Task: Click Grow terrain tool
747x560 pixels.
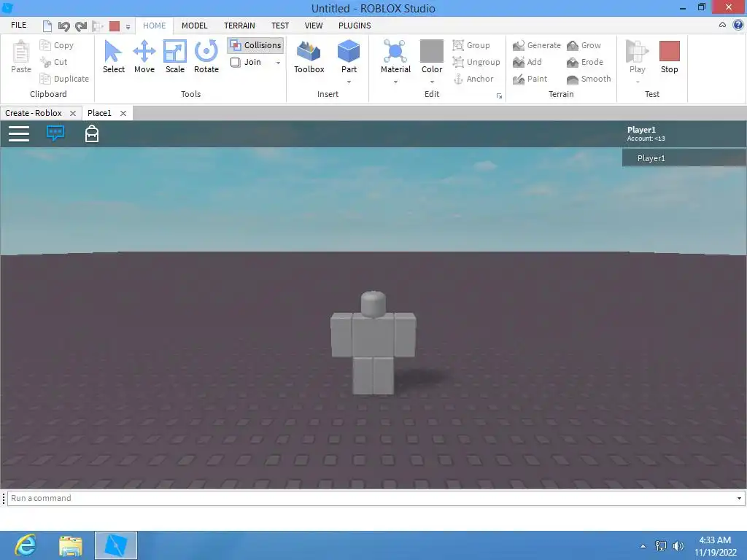Action: (x=584, y=45)
